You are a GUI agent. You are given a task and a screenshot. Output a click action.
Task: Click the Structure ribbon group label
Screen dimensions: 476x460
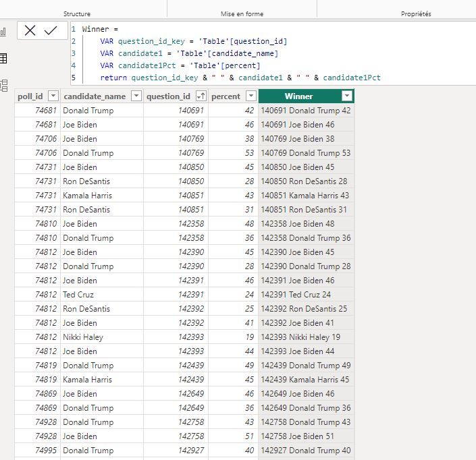tap(77, 13)
